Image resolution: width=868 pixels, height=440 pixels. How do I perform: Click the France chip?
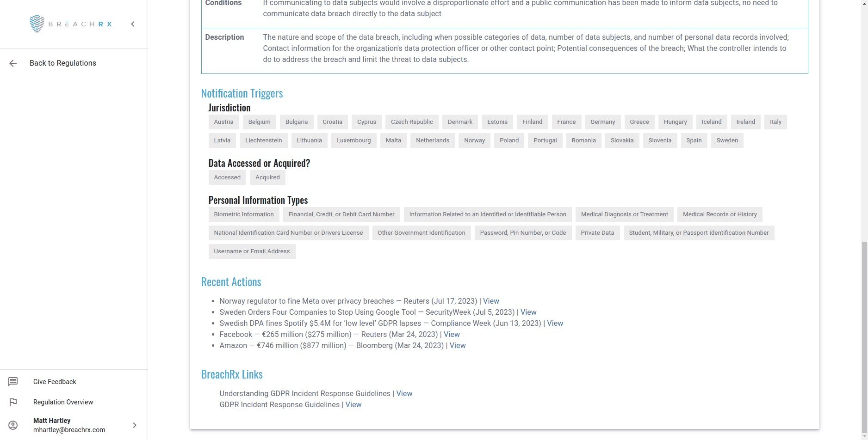click(x=566, y=122)
